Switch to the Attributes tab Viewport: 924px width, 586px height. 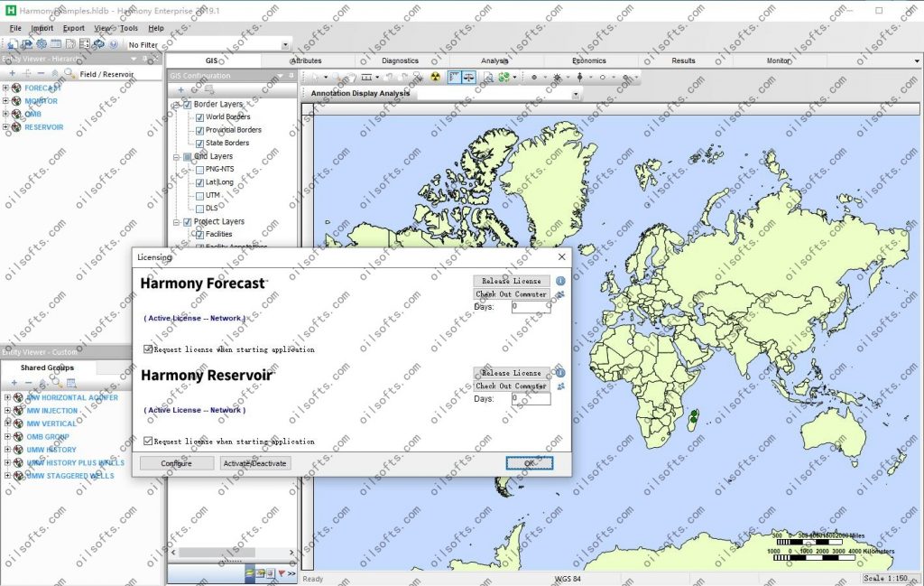307,60
